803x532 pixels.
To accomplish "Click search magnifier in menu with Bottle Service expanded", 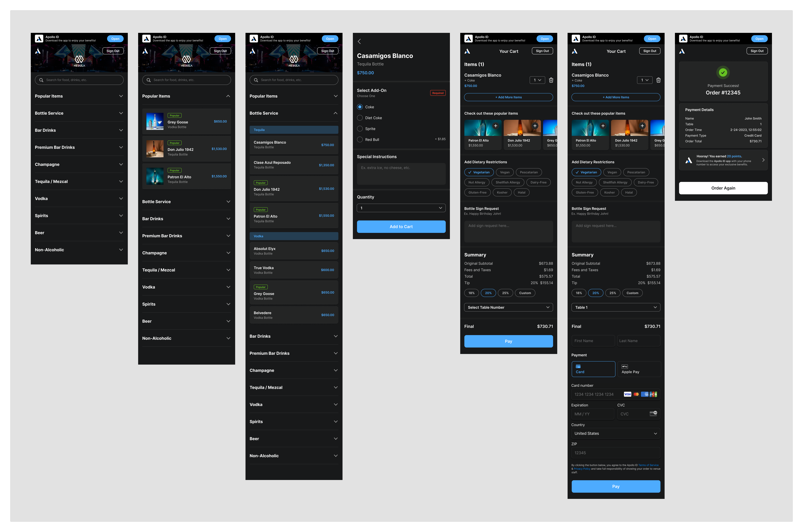I will (256, 80).
